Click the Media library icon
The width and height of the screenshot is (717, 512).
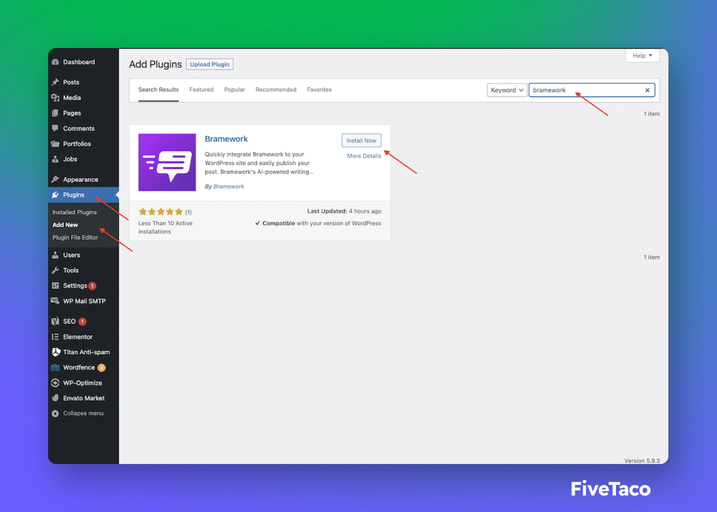(55, 98)
